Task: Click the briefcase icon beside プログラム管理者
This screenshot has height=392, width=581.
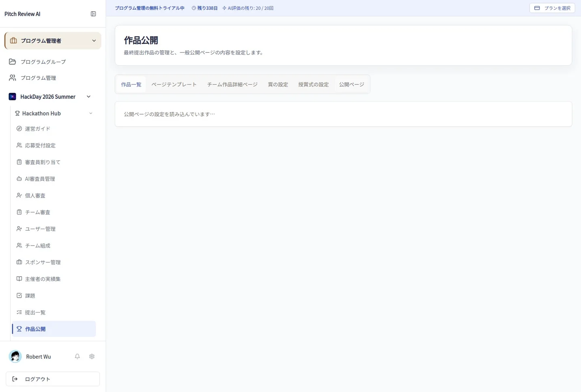Action: pyautogui.click(x=13, y=41)
